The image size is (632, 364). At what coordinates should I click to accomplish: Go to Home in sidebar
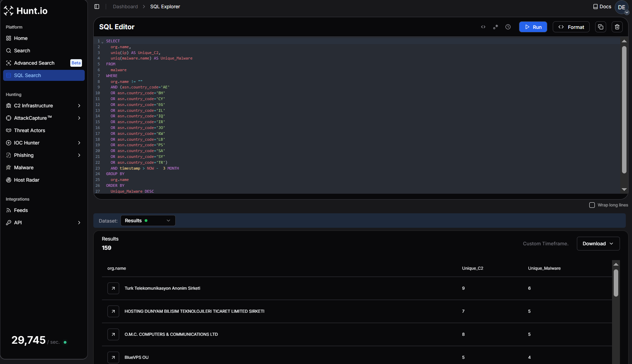click(44, 38)
